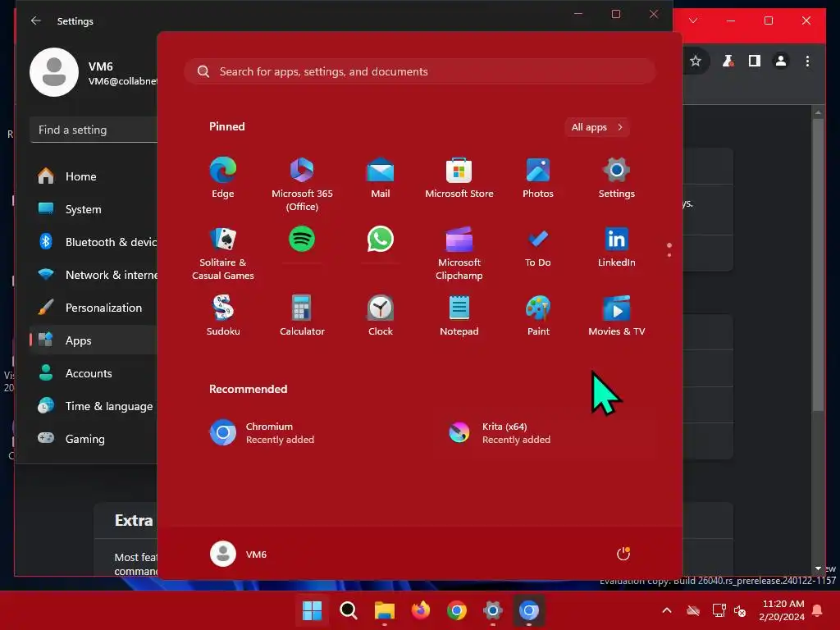This screenshot has height=630, width=840.
Task: Select Home in Settings sidebar
Action: click(x=94, y=176)
